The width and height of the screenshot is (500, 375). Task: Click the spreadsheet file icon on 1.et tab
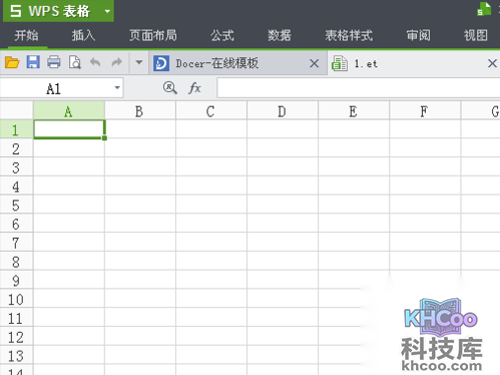click(x=339, y=63)
